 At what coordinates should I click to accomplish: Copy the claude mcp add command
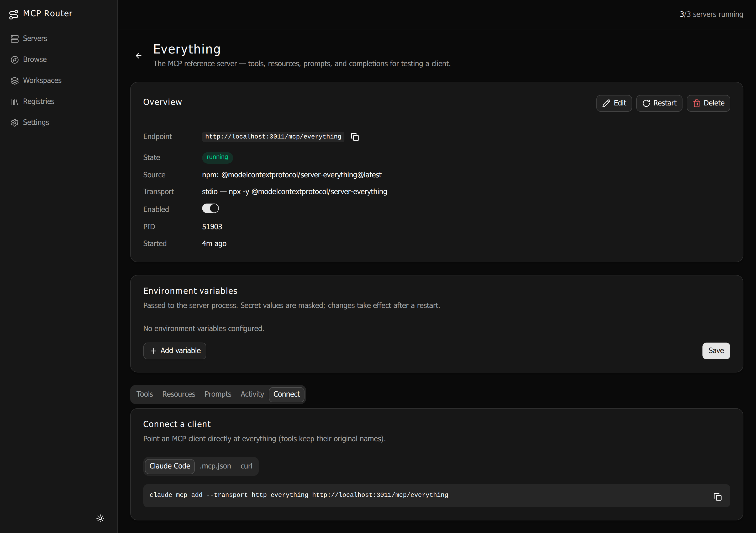point(717,497)
